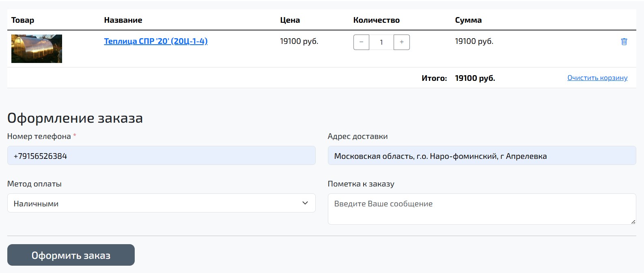Increase quantity with the plus button
Screen dimensions: 644x273
point(401,42)
